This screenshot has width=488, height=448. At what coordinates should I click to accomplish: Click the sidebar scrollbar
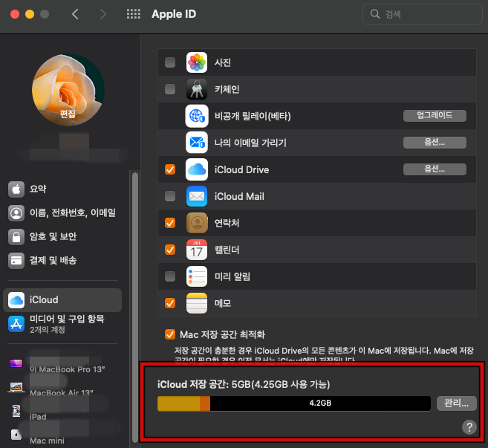coord(135,307)
